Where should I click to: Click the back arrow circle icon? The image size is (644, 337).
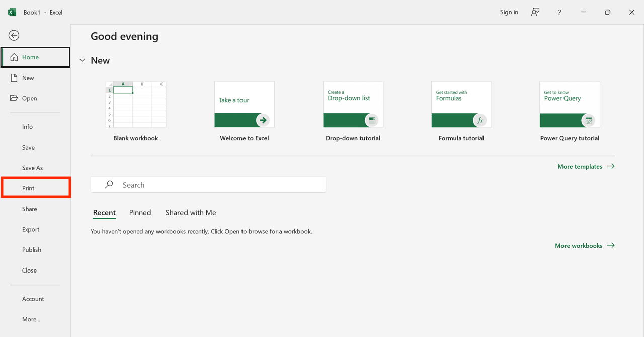pyautogui.click(x=14, y=35)
